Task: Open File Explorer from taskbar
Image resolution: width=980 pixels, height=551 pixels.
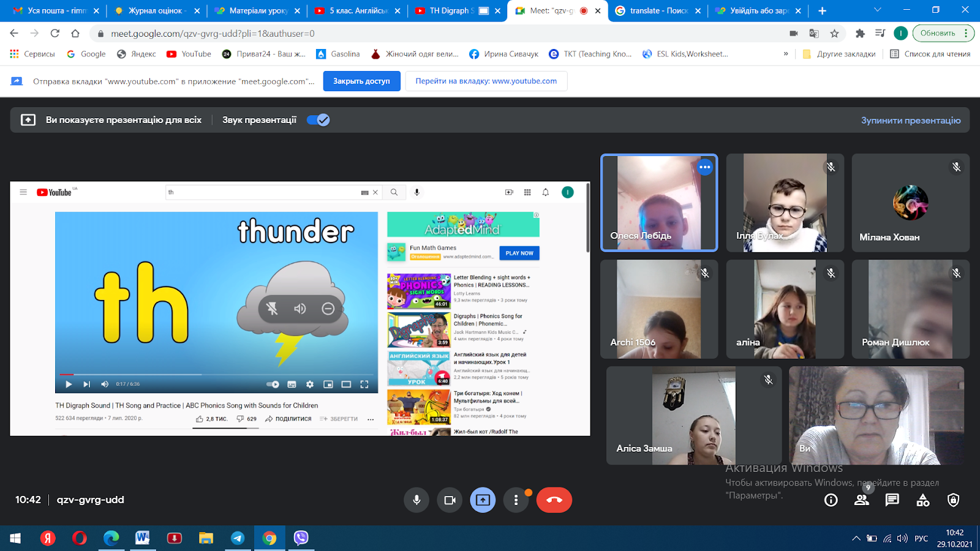Action: pyautogui.click(x=206, y=538)
